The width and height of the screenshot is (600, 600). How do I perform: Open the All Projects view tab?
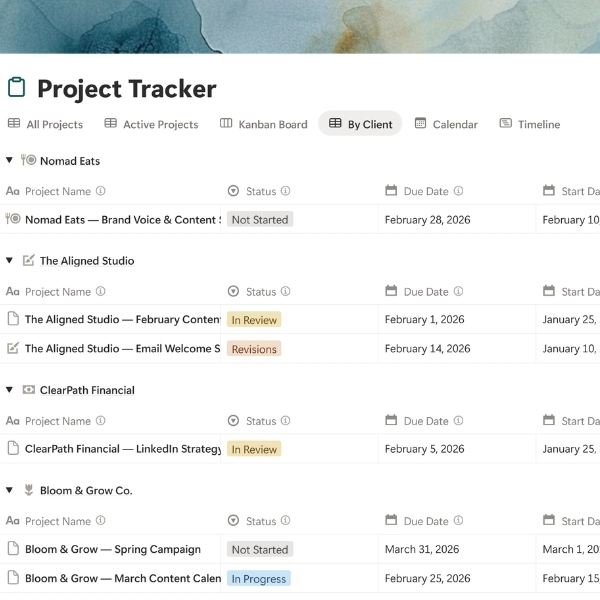45,124
